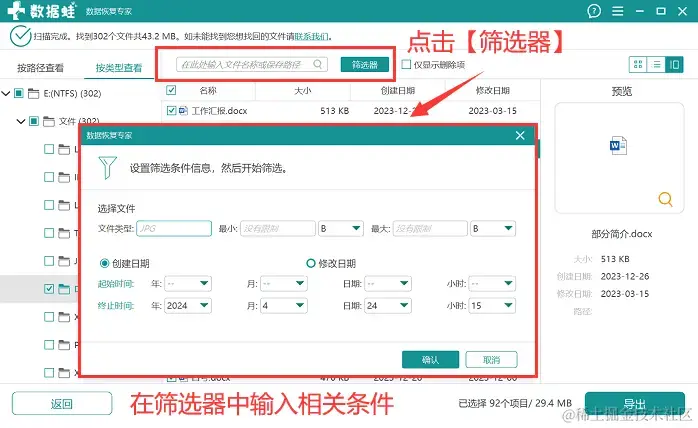The width and height of the screenshot is (698, 428).
Task: Click the 文件类型 JPG input field
Action: click(174, 228)
